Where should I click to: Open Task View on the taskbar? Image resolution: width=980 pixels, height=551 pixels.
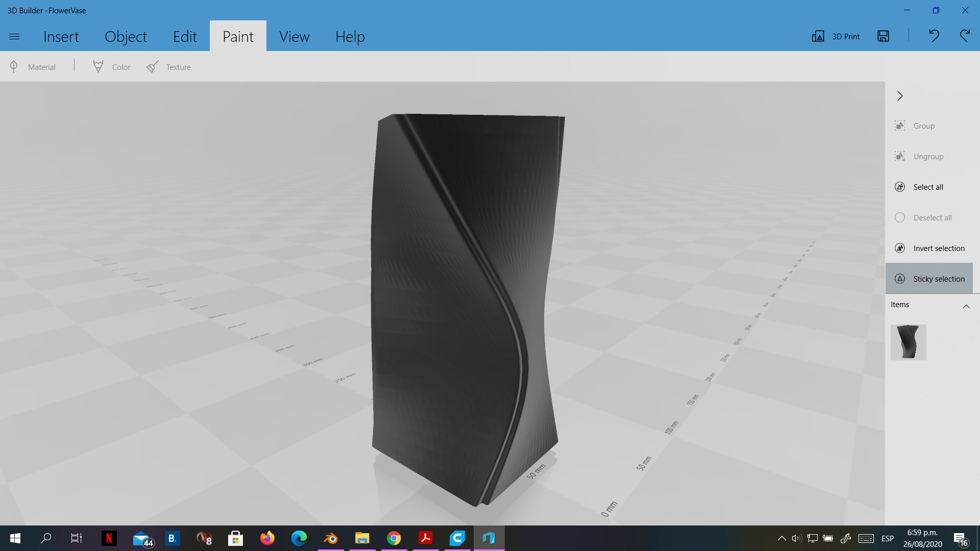pyautogui.click(x=77, y=538)
